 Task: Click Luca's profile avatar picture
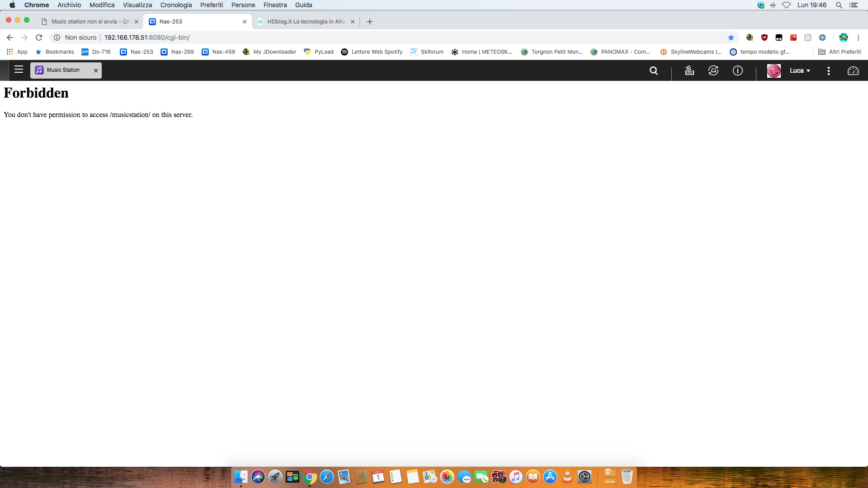click(x=774, y=70)
